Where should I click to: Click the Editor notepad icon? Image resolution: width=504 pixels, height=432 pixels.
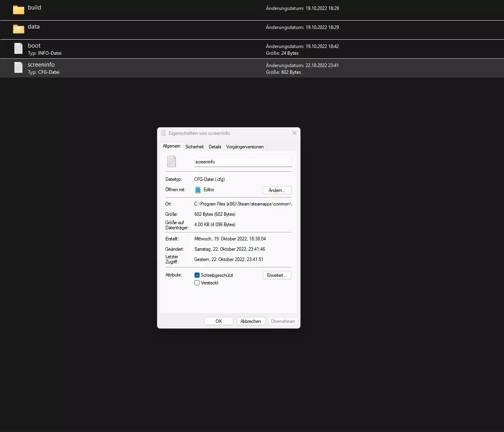point(198,190)
